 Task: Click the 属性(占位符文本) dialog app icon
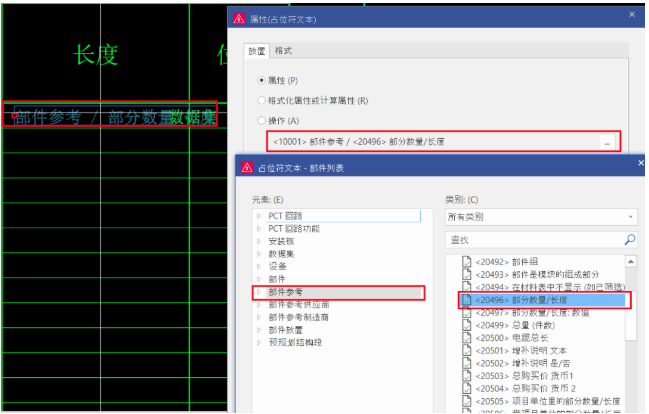tap(239, 19)
